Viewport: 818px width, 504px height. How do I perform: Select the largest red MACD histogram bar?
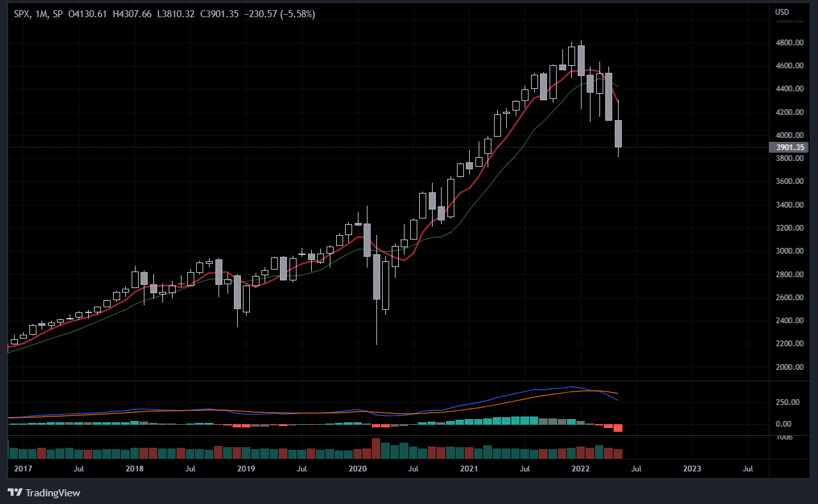coord(618,427)
